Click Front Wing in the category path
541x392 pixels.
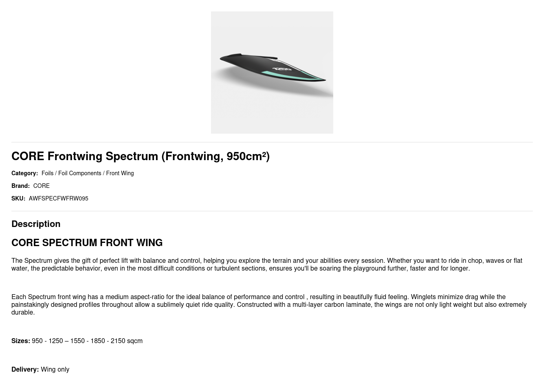(x=120, y=173)
